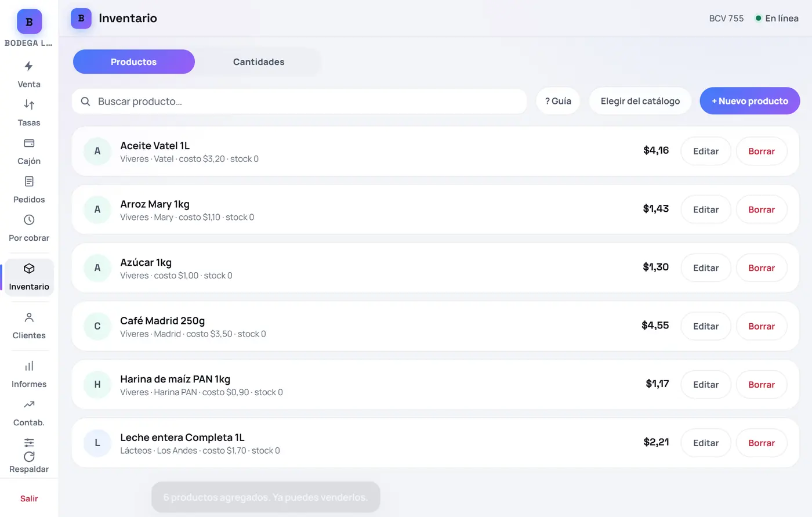This screenshot has width=812, height=517.
Task: Switch to the Cantidades tab
Action: (259, 62)
